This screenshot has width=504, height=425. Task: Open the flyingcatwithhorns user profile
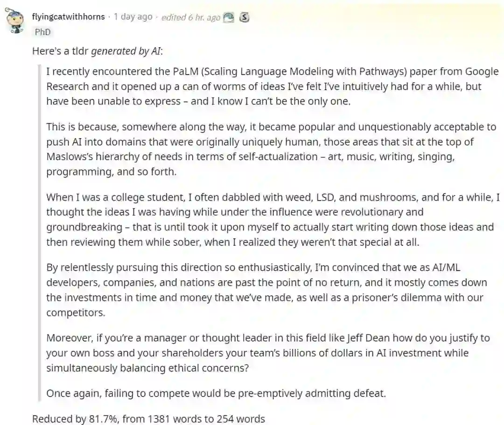(x=68, y=17)
